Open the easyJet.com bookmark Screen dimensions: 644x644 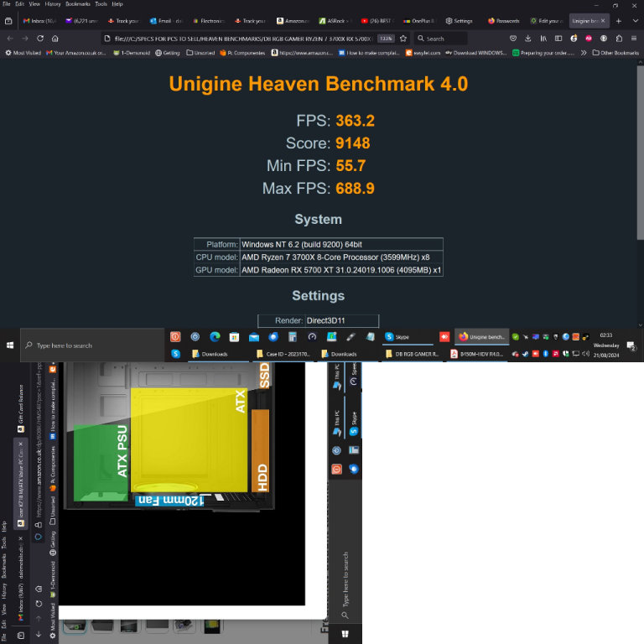[423, 53]
